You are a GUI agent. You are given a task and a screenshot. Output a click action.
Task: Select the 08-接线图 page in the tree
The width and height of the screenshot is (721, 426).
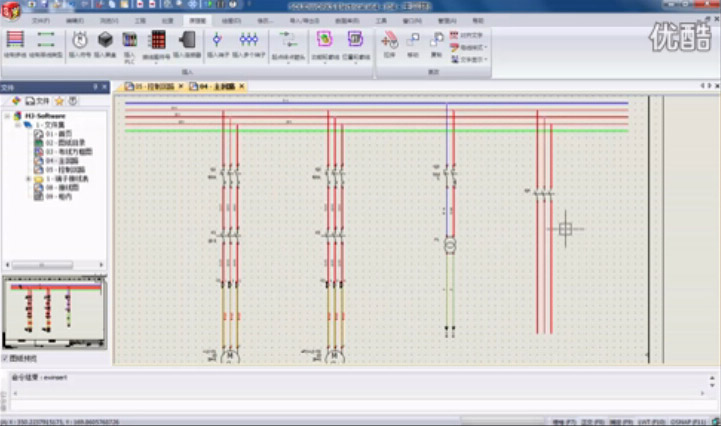pos(57,187)
